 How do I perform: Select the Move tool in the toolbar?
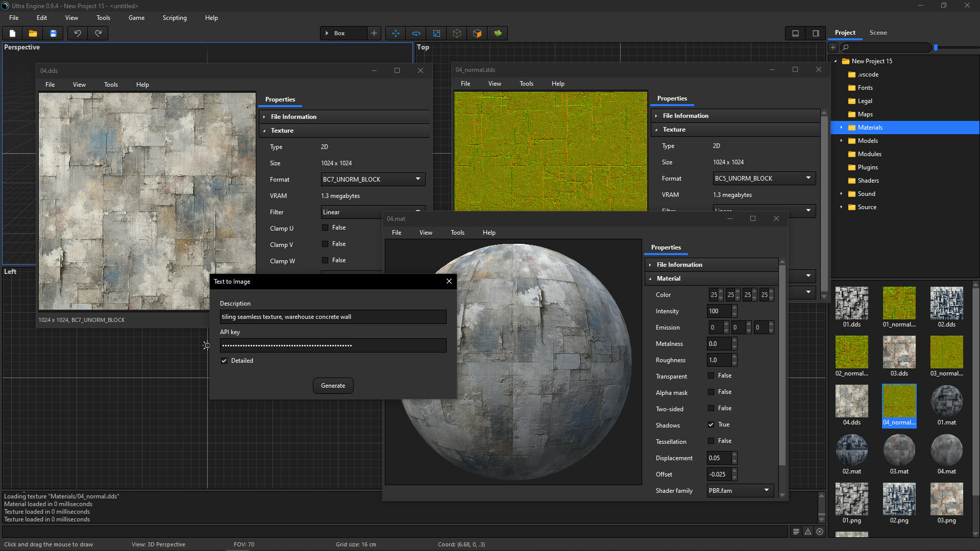coord(396,33)
